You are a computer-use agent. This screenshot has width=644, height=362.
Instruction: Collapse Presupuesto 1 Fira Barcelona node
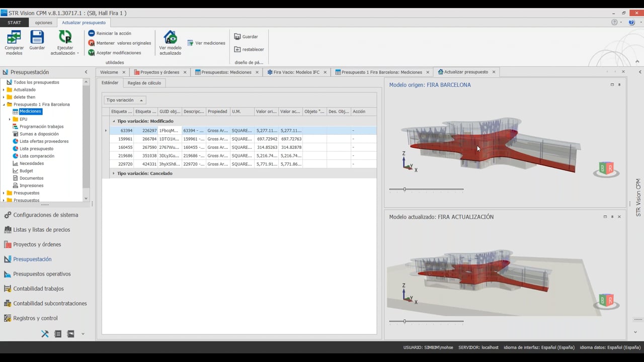[4, 105]
